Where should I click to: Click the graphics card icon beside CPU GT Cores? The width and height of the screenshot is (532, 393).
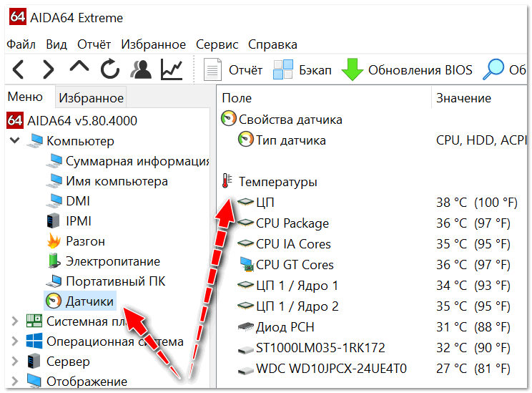246,265
